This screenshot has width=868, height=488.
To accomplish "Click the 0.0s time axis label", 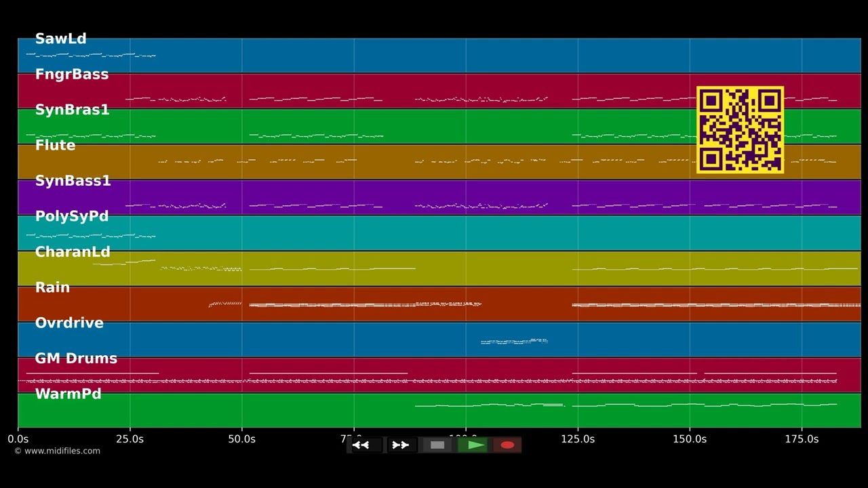I will coord(18,439).
